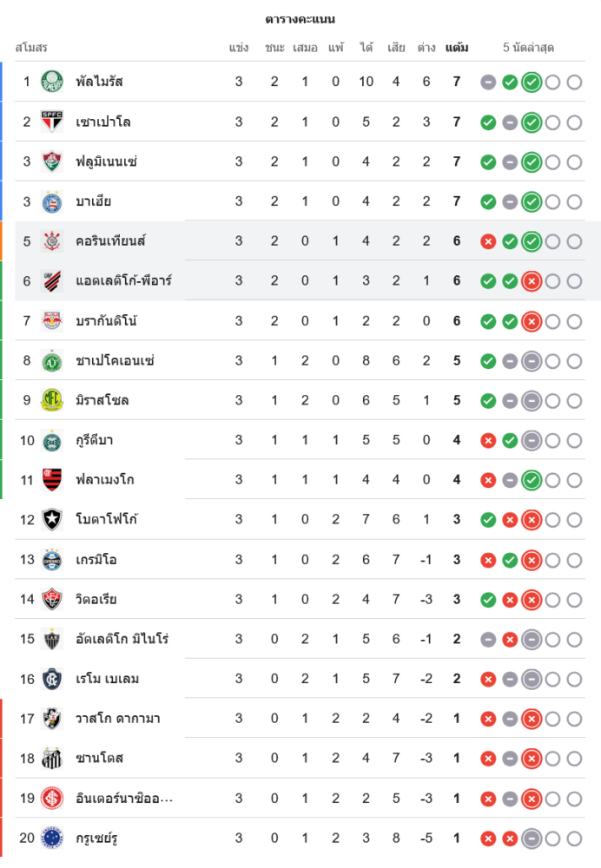Click the São Paulo SPFC crest

click(x=52, y=122)
